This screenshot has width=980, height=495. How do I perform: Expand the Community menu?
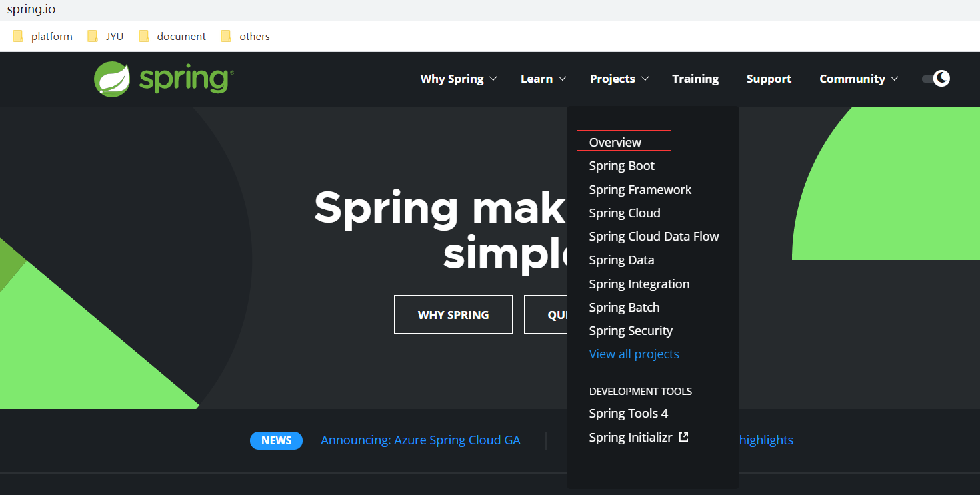(859, 79)
